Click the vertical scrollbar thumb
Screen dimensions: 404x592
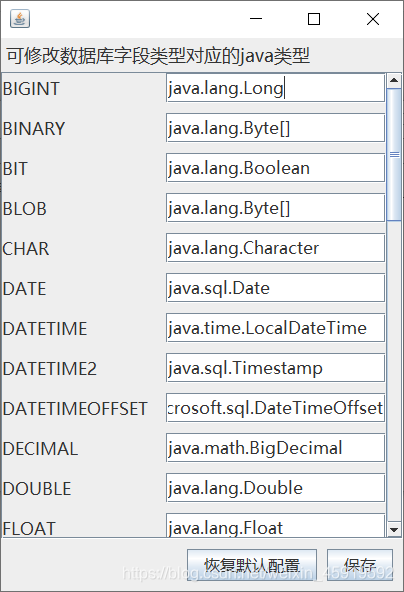[x=394, y=154]
